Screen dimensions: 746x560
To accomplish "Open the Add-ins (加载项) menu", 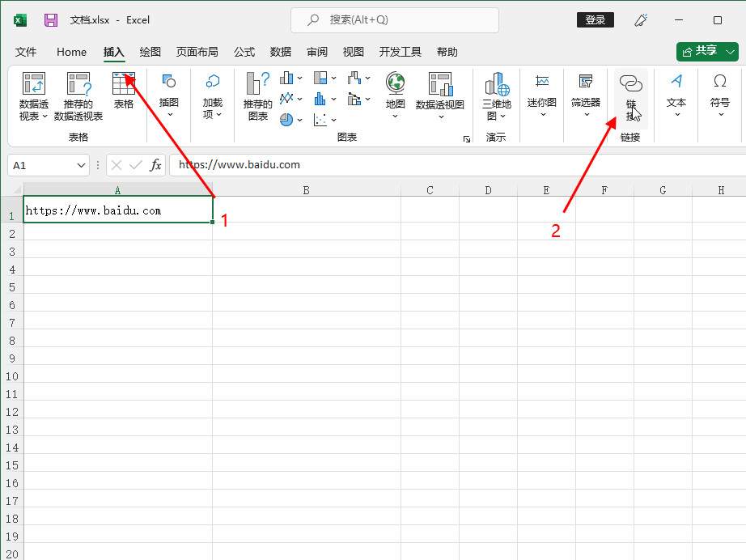I will click(213, 95).
